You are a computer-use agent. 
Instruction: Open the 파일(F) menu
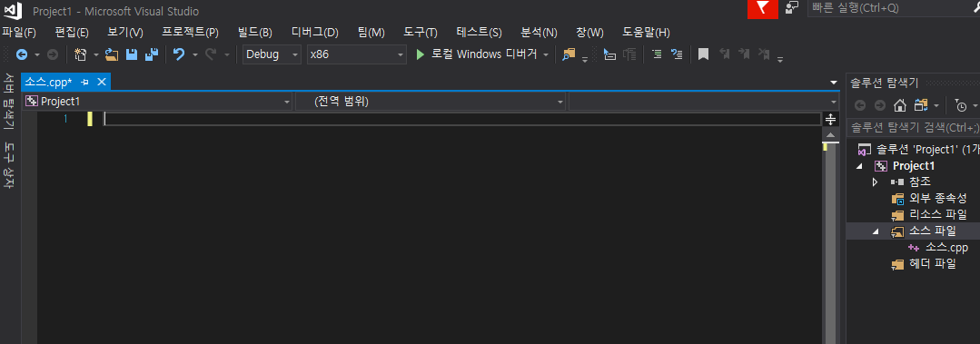pos(19,33)
